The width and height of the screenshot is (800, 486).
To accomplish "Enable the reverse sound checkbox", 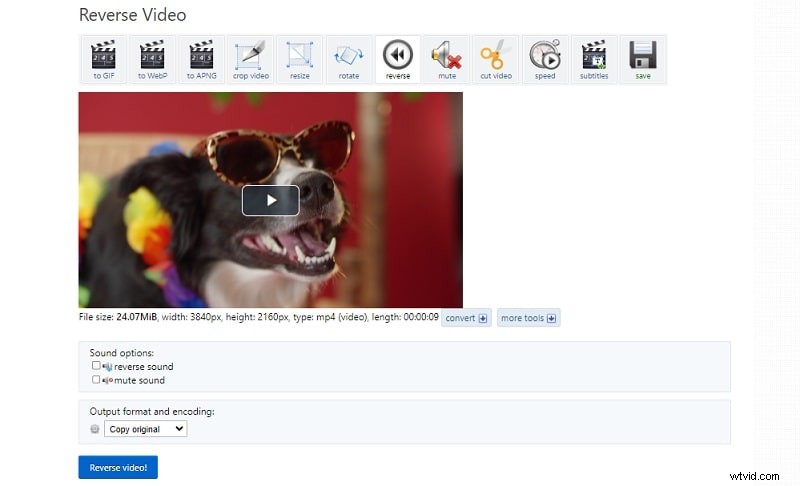I will pyautogui.click(x=96, y=366).
